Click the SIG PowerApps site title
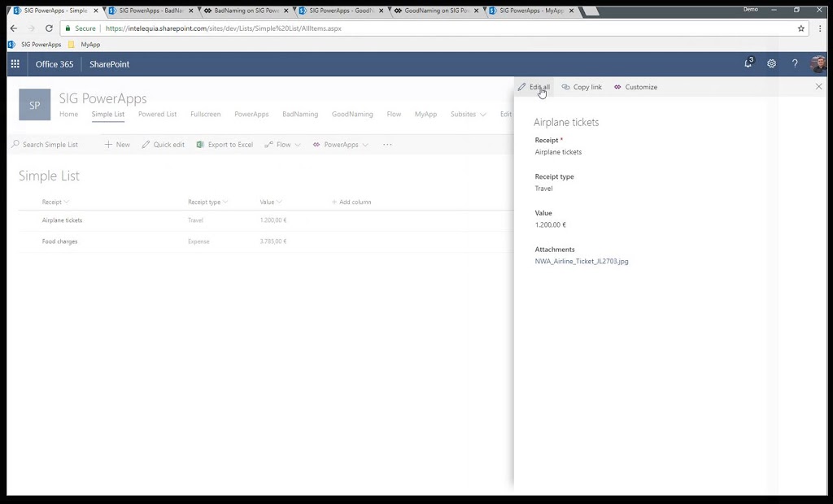This screenshot has height=504, width=833. point(102,98)
